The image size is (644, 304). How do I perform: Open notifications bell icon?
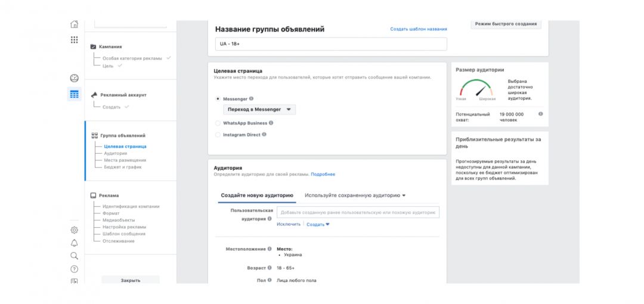pos(75,243)
